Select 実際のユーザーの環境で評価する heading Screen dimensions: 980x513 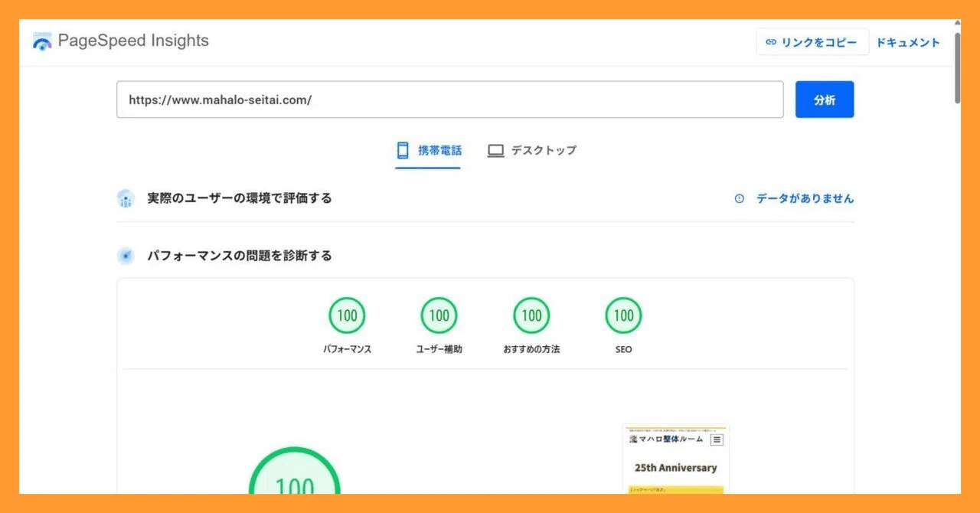[240, 198]
